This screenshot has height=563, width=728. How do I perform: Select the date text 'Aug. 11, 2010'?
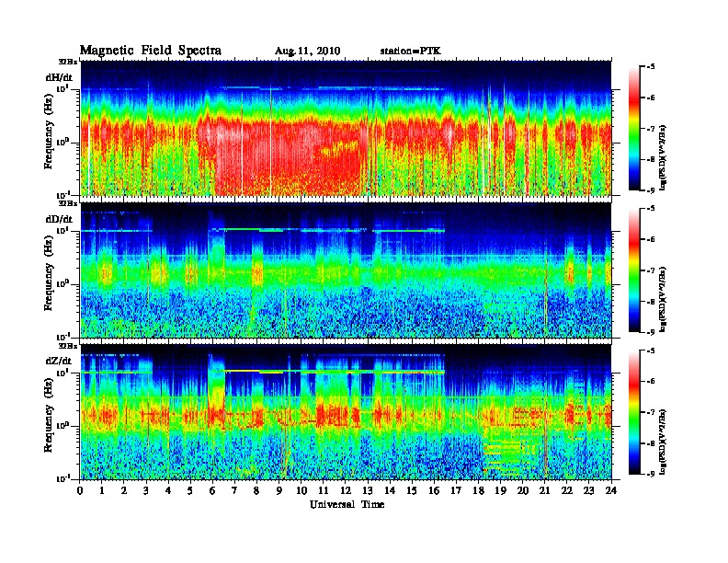307,52
